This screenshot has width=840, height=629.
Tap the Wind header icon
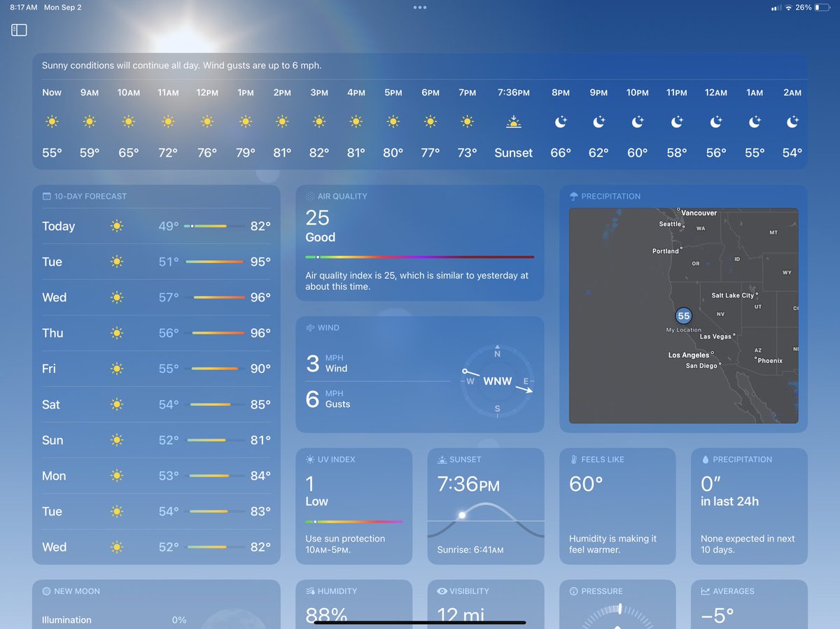pos(310,327)
